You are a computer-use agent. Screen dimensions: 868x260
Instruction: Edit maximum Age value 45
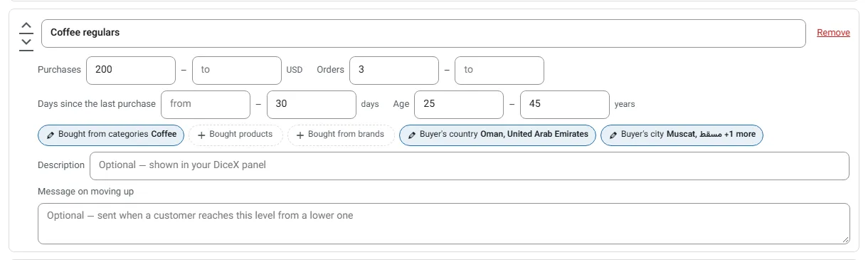tap(565, 104)
